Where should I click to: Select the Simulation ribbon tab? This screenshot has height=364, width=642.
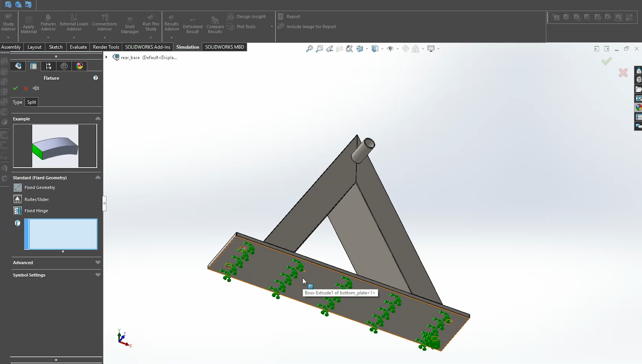pos(188,47)
